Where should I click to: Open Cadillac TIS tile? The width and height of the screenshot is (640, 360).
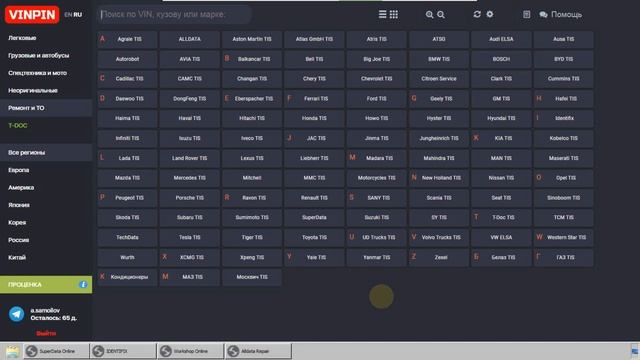point(127,79)
